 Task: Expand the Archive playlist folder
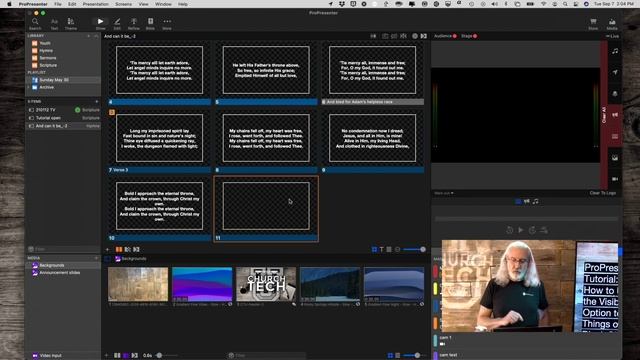29,87
